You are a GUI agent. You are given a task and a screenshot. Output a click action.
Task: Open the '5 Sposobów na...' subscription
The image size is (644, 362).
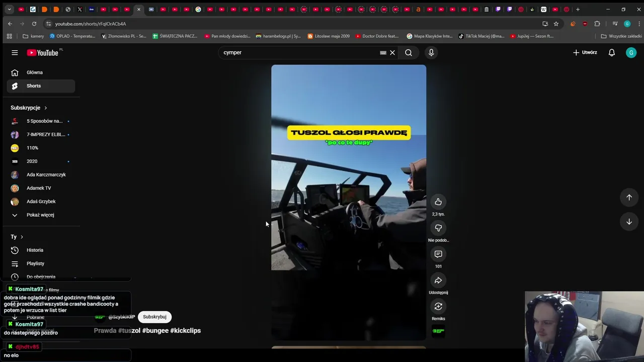[41, 121]
